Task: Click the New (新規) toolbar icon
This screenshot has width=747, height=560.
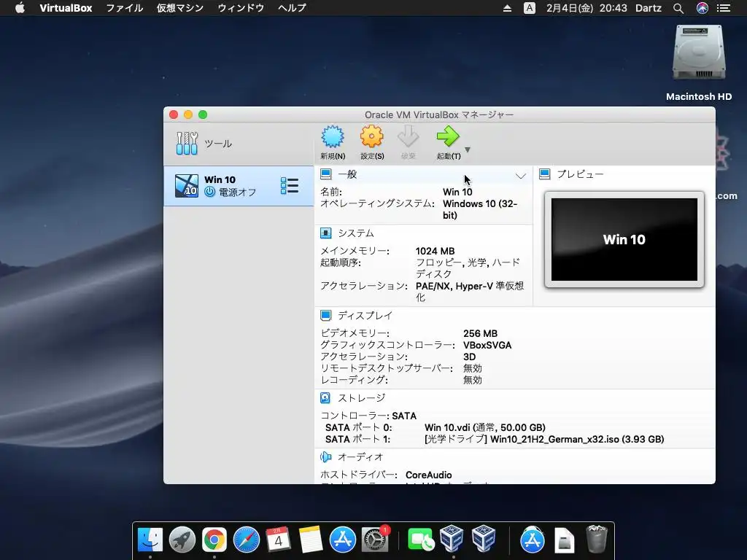Action: [333, 137]
